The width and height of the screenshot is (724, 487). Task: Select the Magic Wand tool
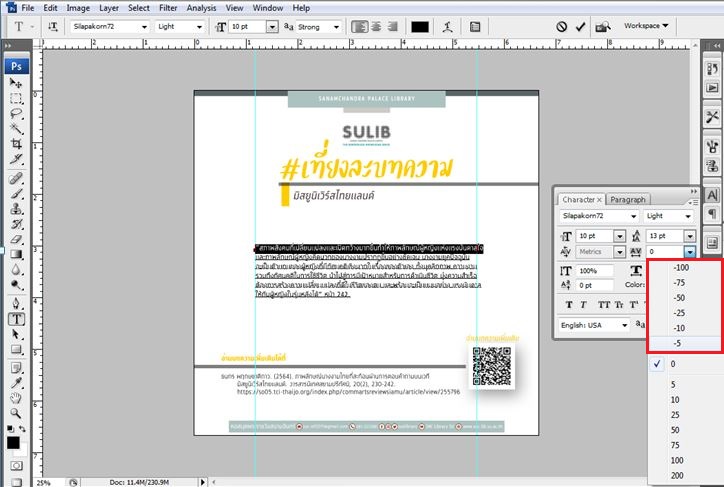(16, 128)
